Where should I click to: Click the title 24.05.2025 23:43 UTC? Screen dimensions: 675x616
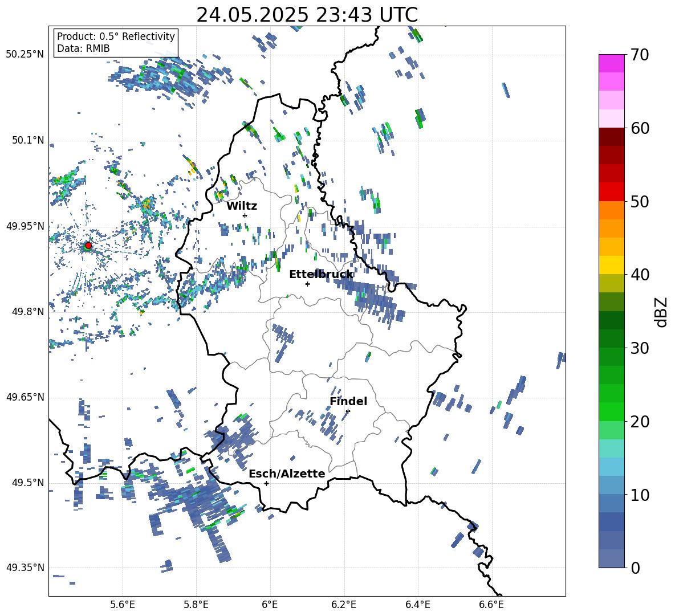click(307, 15)
